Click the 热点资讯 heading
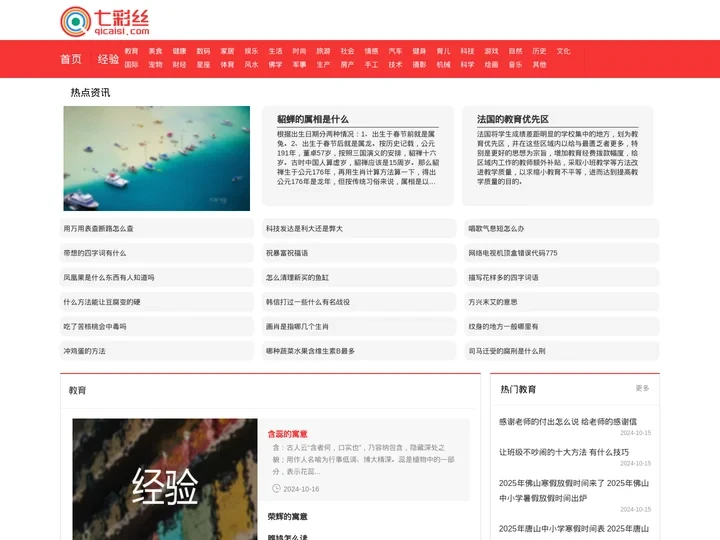720x540 pixels. click(90, 93)
